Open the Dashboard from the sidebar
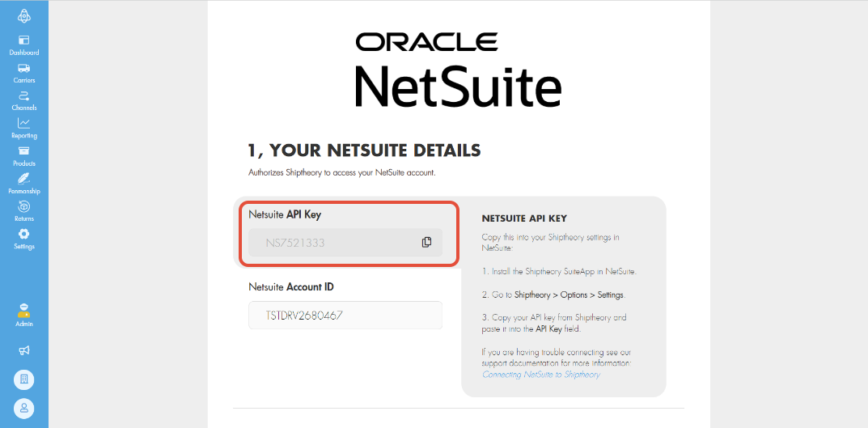The image size is (868, 428). (x=24, y=44)
